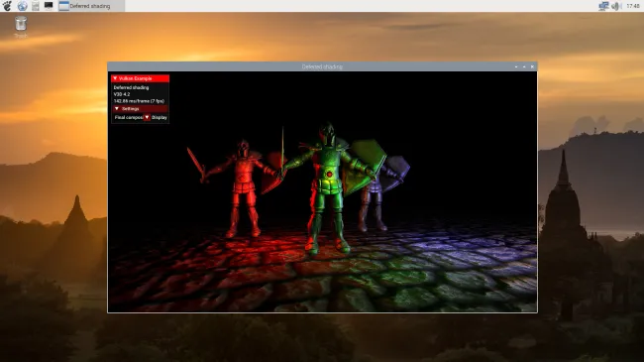Click the Deferred shading window title bar
Image resolution: width=644 pixels, height=362 pixels.
click(322, 66)
